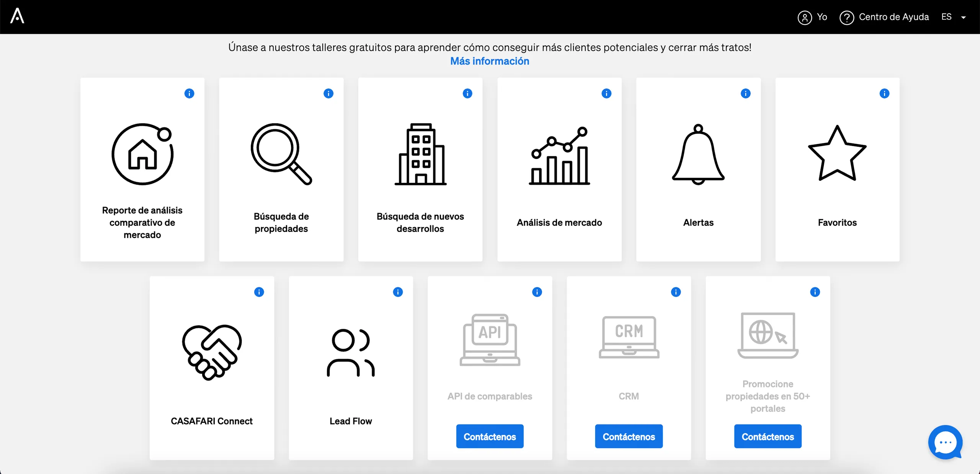The width and height of the screenshot is (980, 474).
Task: Show info for API de comparables card
Action: coord(537,292)
